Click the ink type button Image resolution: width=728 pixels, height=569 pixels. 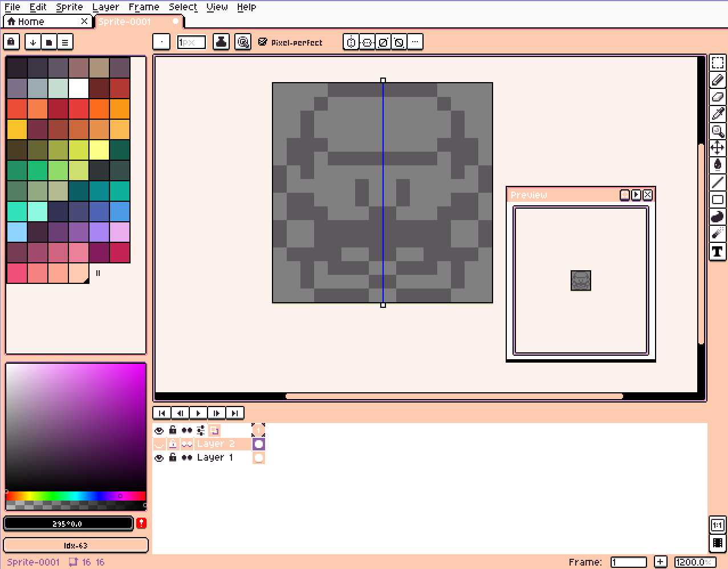[x=221, y=42]
